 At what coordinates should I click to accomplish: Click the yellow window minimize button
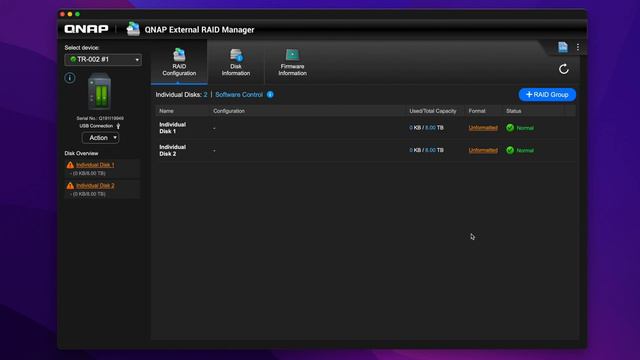pyautogui.click(x=70, y=14)
